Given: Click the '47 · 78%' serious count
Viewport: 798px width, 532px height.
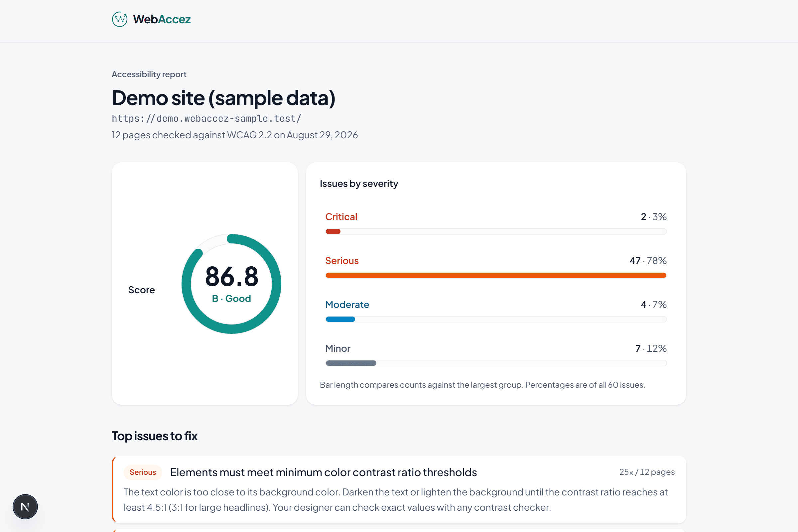Looking at the screenshot, I should pos(648,261).
